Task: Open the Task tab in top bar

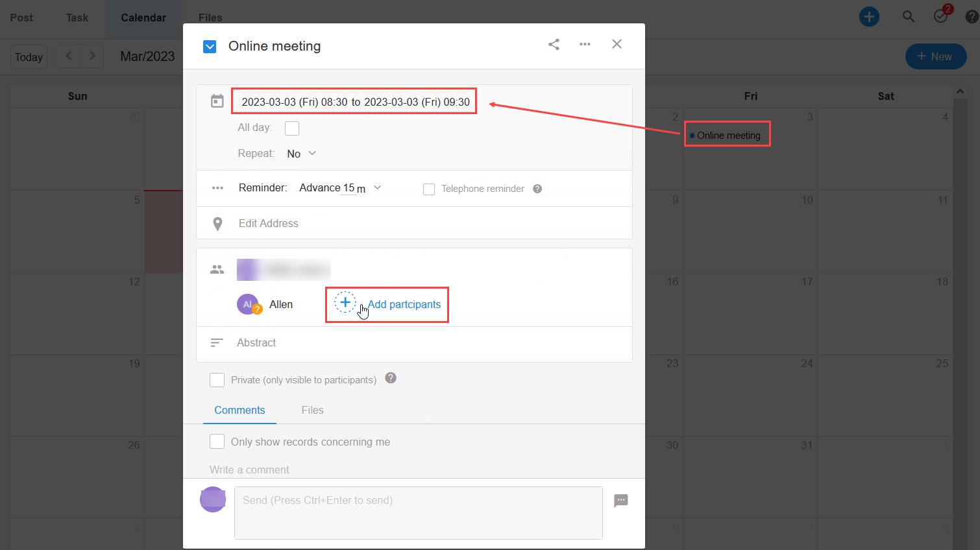Action: [77, 18]
